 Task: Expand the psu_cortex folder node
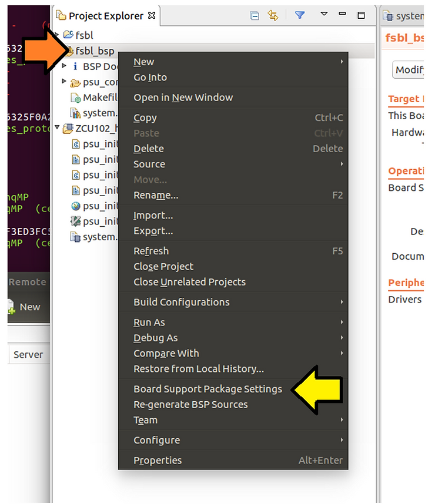(x=64, y=81)
